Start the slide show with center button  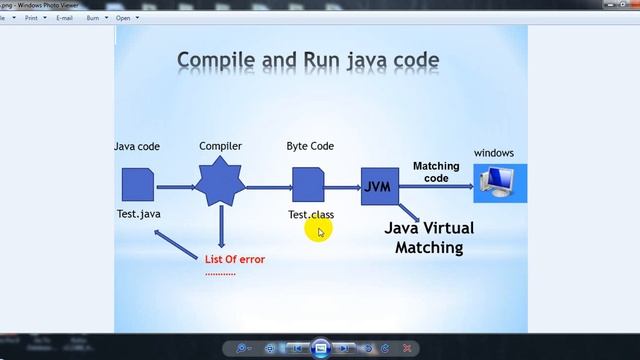point(321,348)
